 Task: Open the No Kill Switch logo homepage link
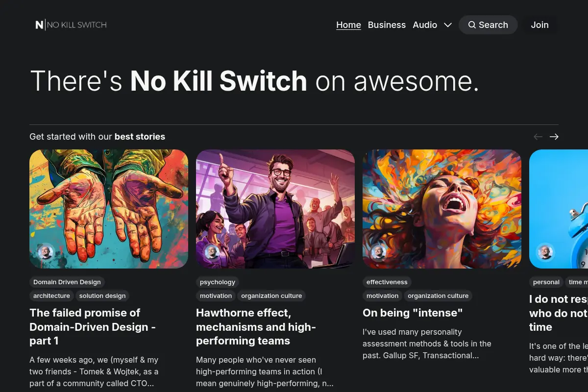71,24
